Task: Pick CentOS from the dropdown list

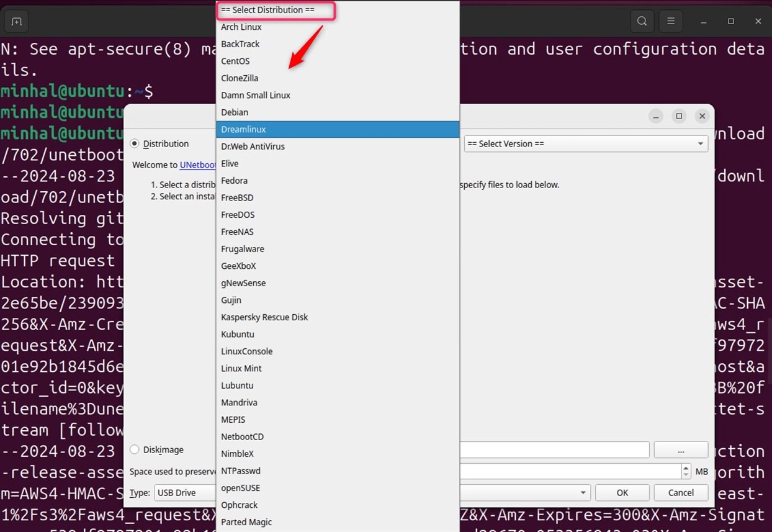Action: point(338,61)
